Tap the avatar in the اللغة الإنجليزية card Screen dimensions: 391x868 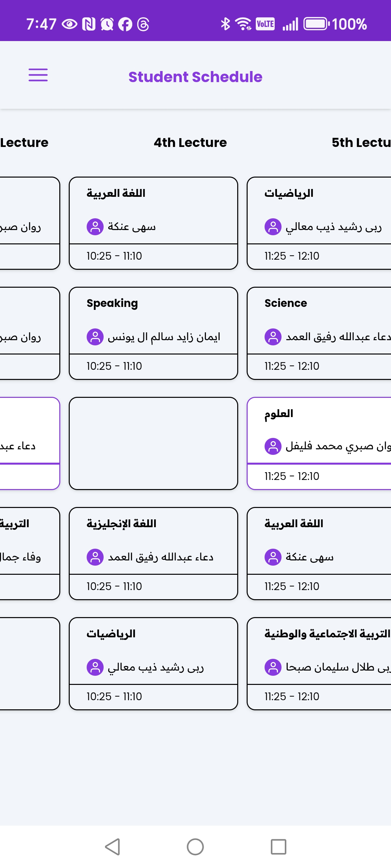pos(95,557)
